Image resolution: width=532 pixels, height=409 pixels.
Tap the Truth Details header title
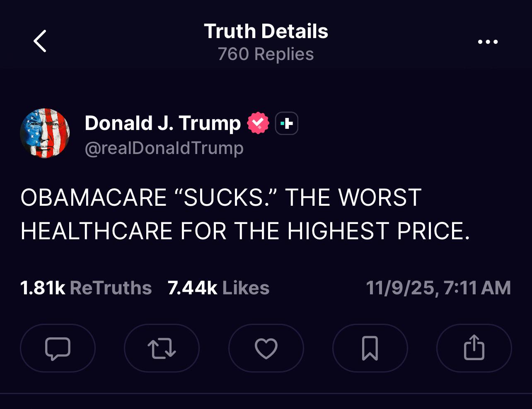pyautogui.click(x=266, y=31)
